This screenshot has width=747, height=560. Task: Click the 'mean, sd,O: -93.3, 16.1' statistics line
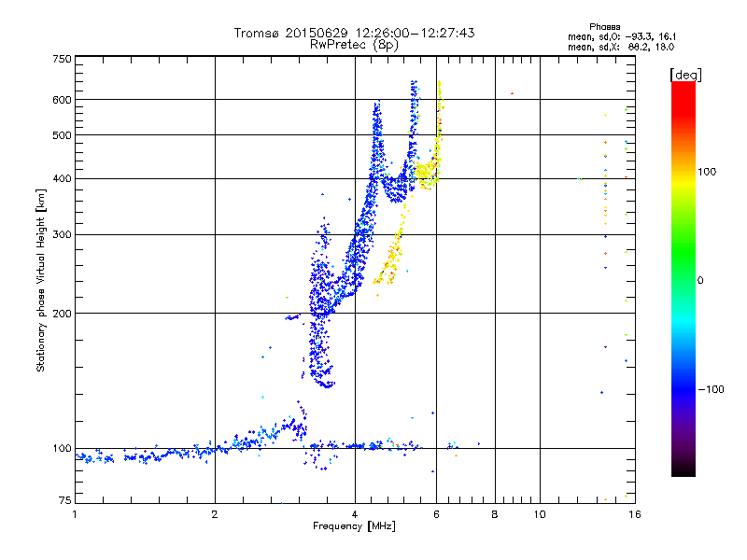click(x=621, y=36)
